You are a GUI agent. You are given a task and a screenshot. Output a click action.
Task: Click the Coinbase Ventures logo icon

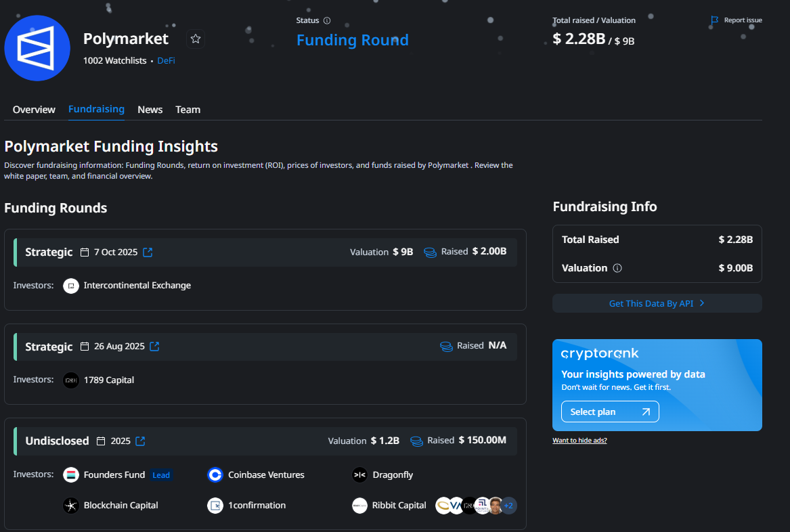tap(215, 475)
